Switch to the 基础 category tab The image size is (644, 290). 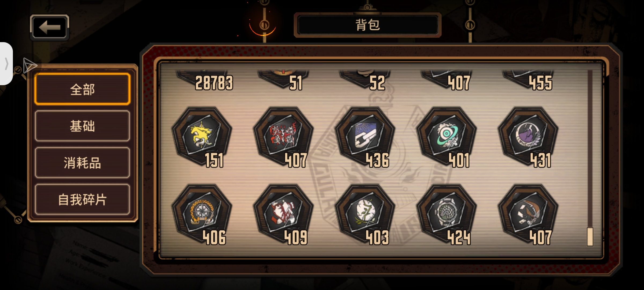click(82, 126)
